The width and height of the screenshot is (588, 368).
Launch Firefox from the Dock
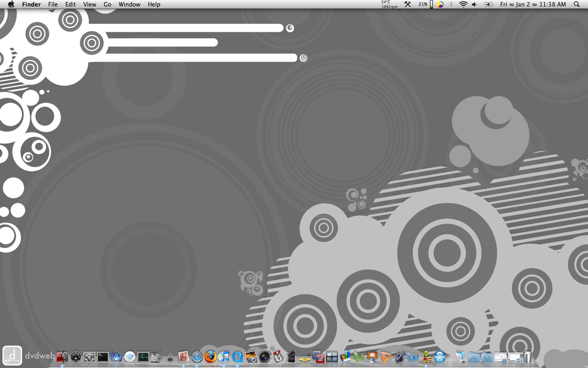210,357
